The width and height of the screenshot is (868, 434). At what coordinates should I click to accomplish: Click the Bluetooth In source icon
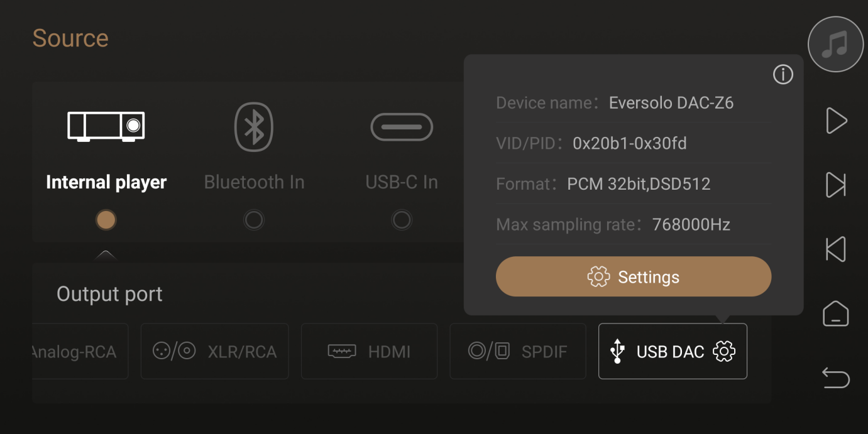pyautogui.click(x=254, y=127)
